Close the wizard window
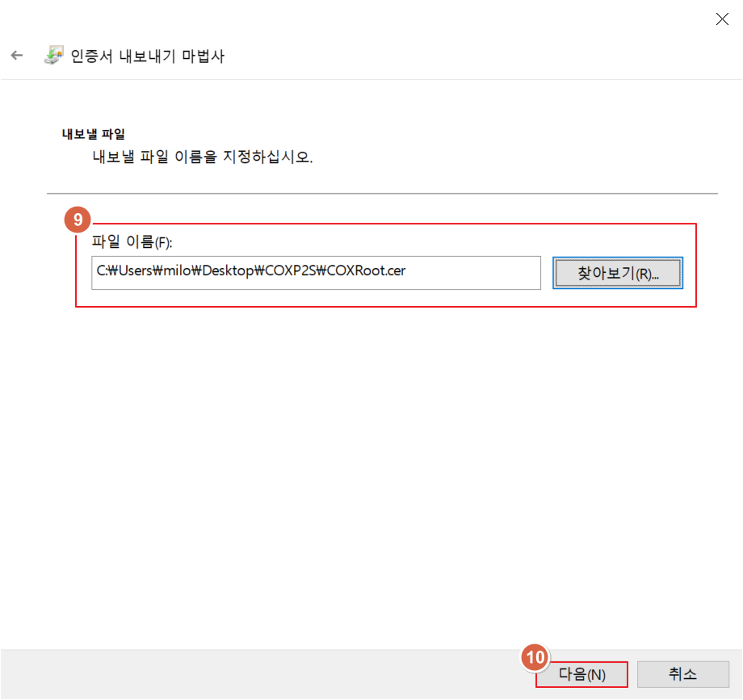This screenshot has width=743, height=700. point(722,19)
